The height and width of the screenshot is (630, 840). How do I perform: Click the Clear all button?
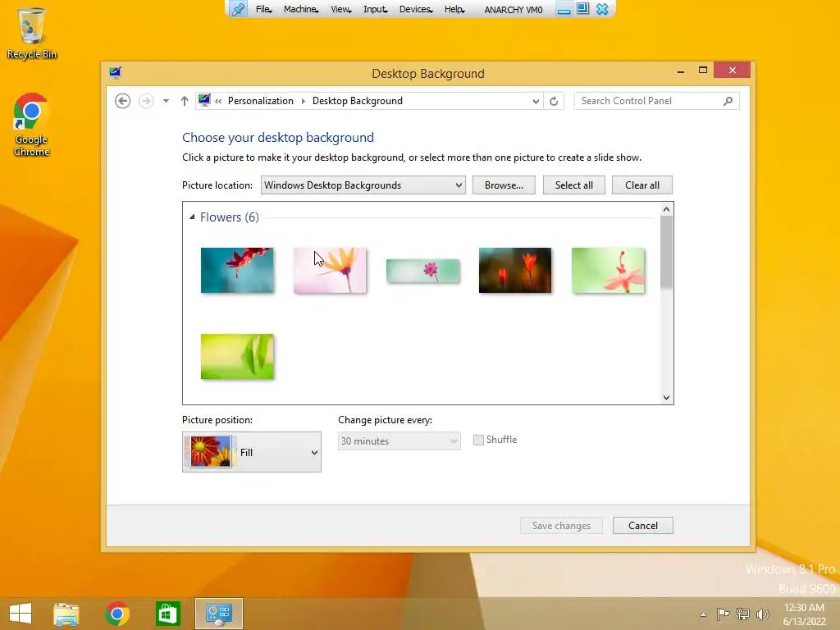[x=641, y=185]
